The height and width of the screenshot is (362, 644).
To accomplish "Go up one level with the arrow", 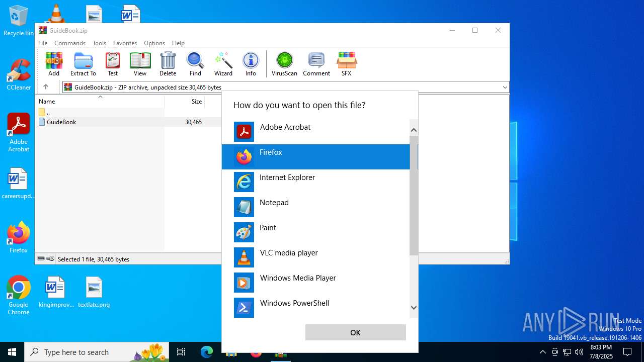I will 46,87.
